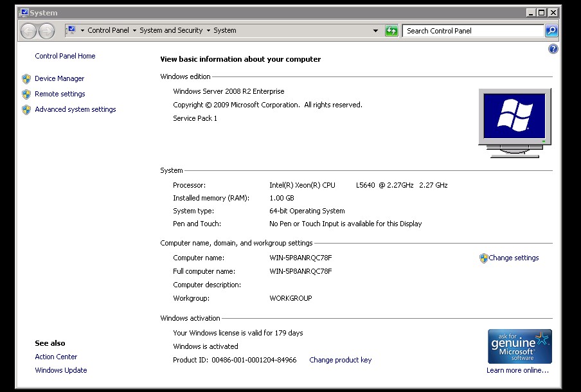
Task: Click the Back navigation arrow
Action: point(28,31)
